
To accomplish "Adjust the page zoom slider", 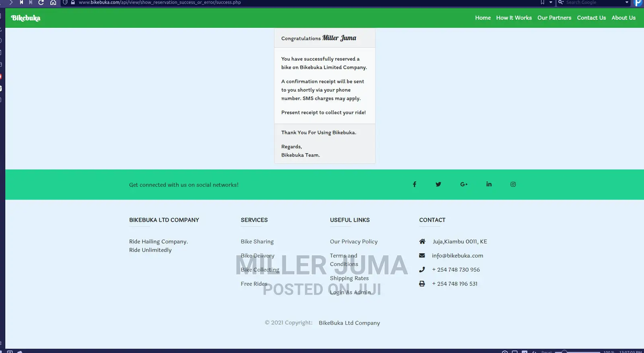I will (x=578, y=352).
